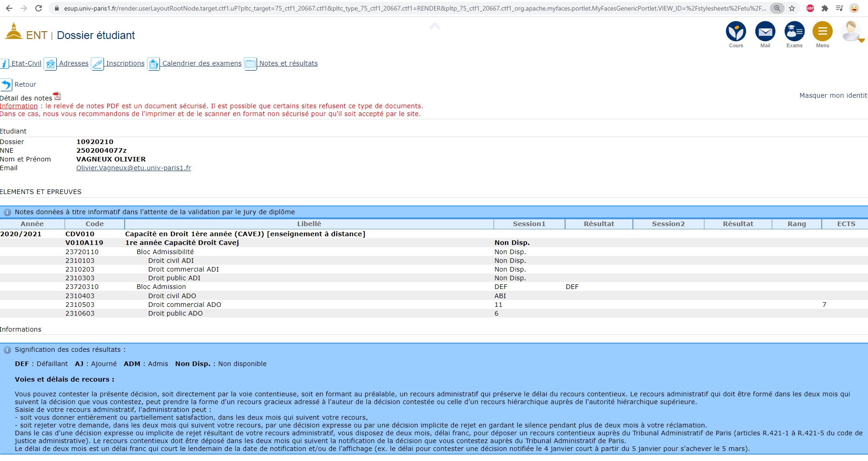Open browser extensions puzzle icon

point(825,8)
